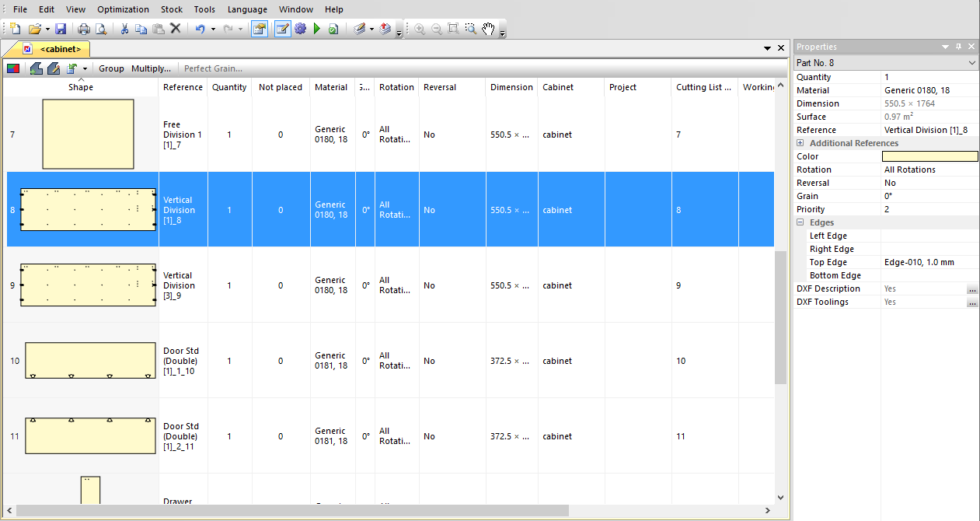Click the Zoom Out magnifier icon

click(437, 30)
